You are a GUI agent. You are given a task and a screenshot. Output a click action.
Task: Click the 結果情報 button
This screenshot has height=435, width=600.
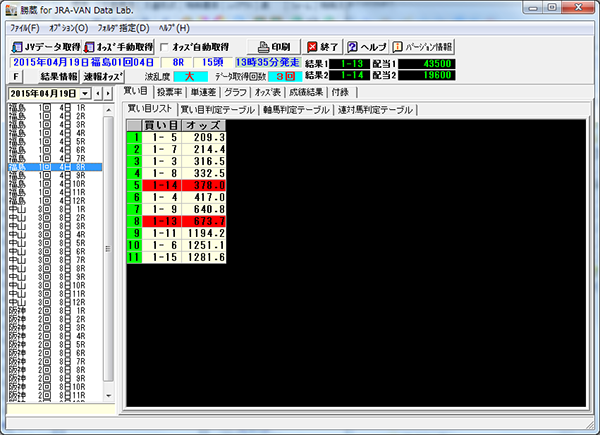(x=59, y=77)
